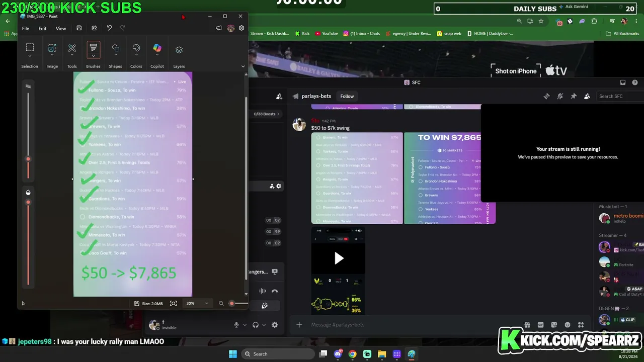This screenshot has height=362, width=644.
Task: Open Paint zoom level 30% dropdown
Action: click(x=197, y=303)
